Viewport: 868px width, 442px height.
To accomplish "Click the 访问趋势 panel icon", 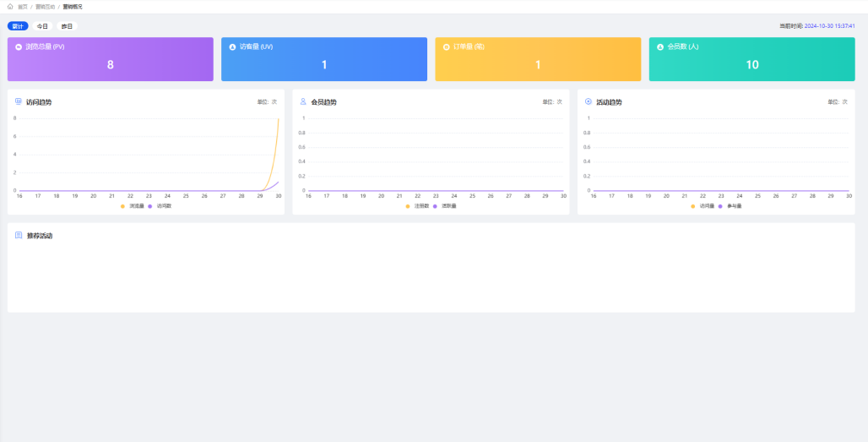I will tap(19, 101).
